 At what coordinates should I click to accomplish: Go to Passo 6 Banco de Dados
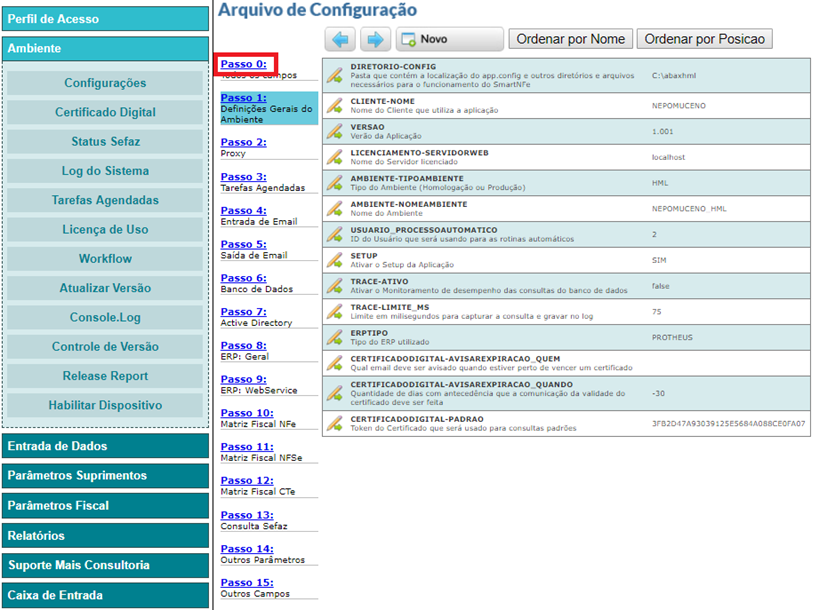pyautogui.click(x=243, y=278)
